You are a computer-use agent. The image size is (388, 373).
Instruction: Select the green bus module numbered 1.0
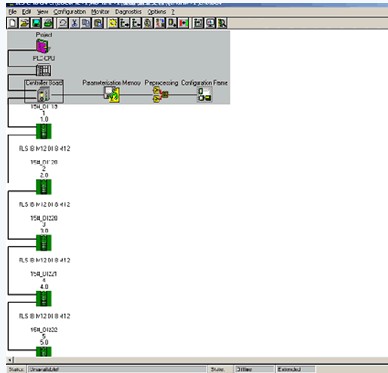tap(44, 131)
